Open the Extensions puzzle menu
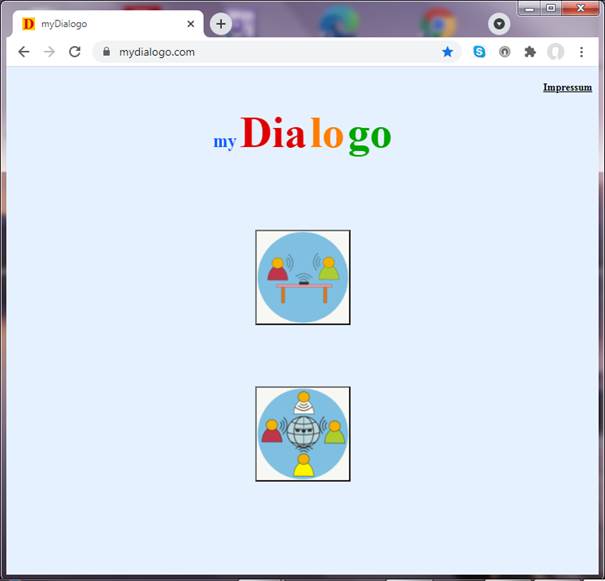605x581 pixels. tap(530, 52)
